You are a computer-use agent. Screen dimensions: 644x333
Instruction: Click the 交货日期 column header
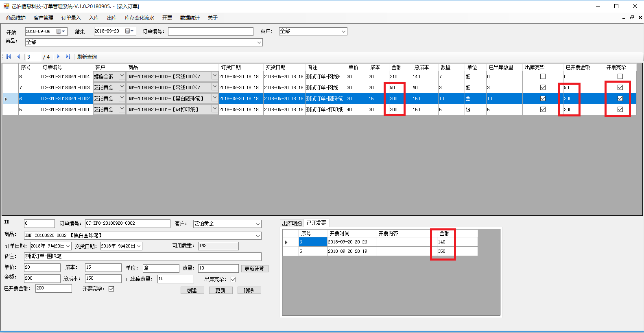[x=284, y=67]
